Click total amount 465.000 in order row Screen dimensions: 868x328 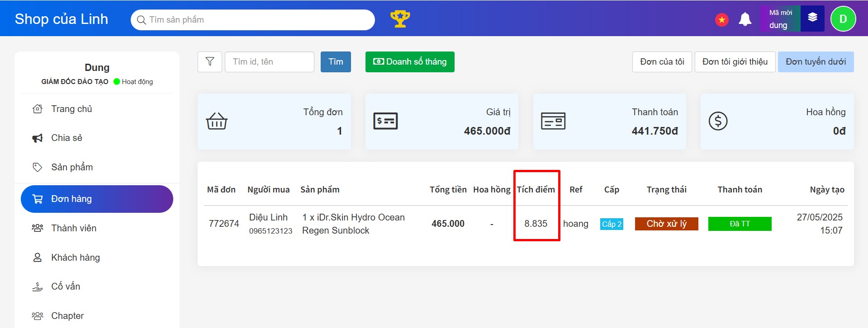point(448,224)
